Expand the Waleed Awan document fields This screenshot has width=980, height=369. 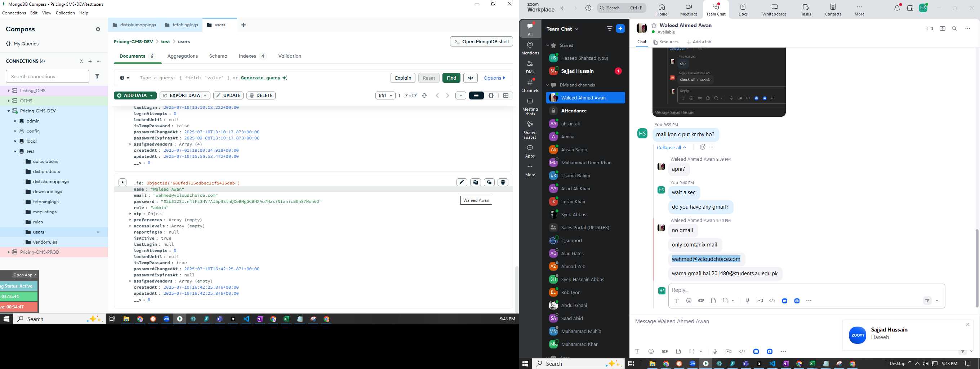122,183
